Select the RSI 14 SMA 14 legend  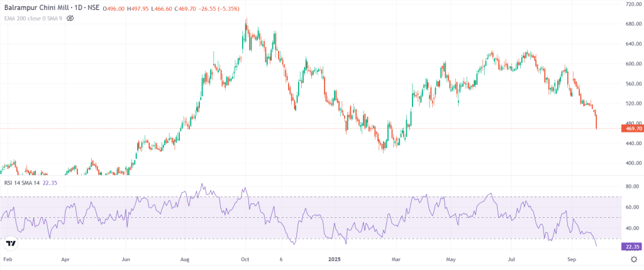coord(22,183)
